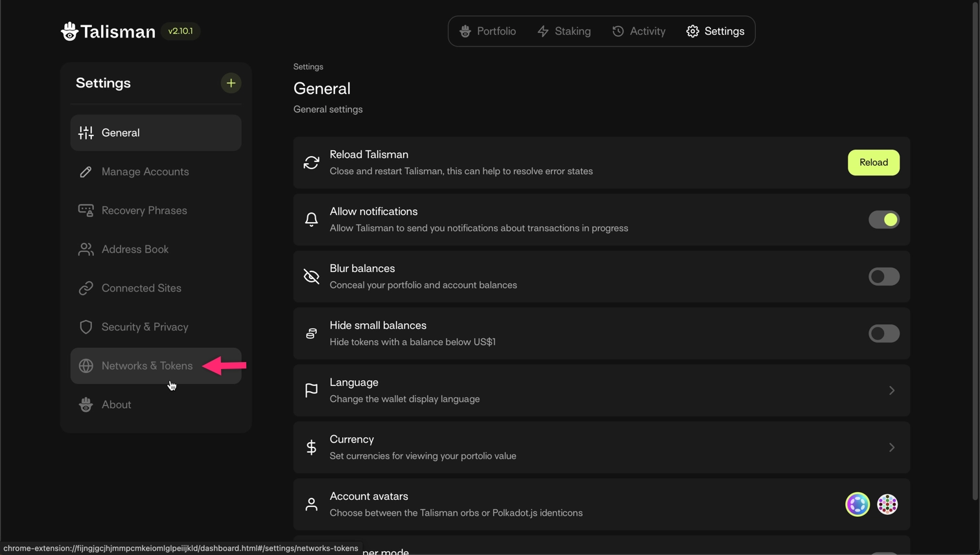Viewport: 980px width, 555px height.
Task: Select the Talisman orb avatar style
Action: pyautogui.click(x=857, y=504)
